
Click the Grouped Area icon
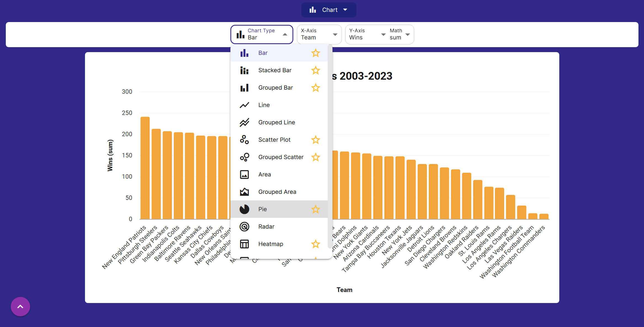point(244,192)
